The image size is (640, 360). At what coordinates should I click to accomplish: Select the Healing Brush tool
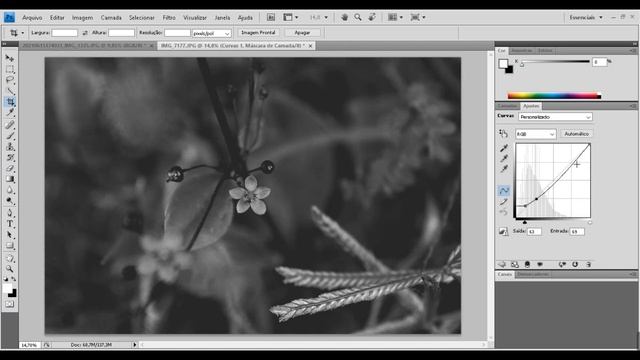point(9,125)
